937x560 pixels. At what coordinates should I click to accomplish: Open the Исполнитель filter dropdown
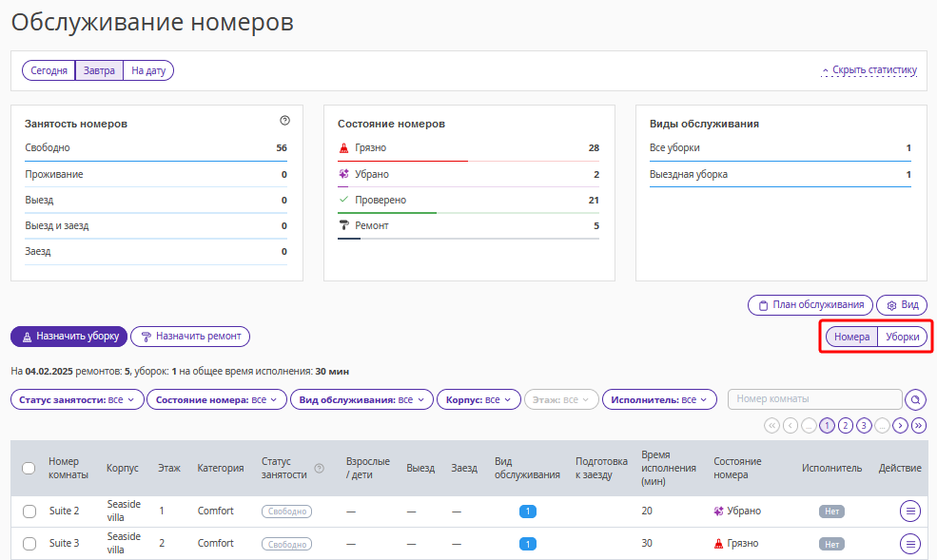pyautogui.click(x=659, y=400)
